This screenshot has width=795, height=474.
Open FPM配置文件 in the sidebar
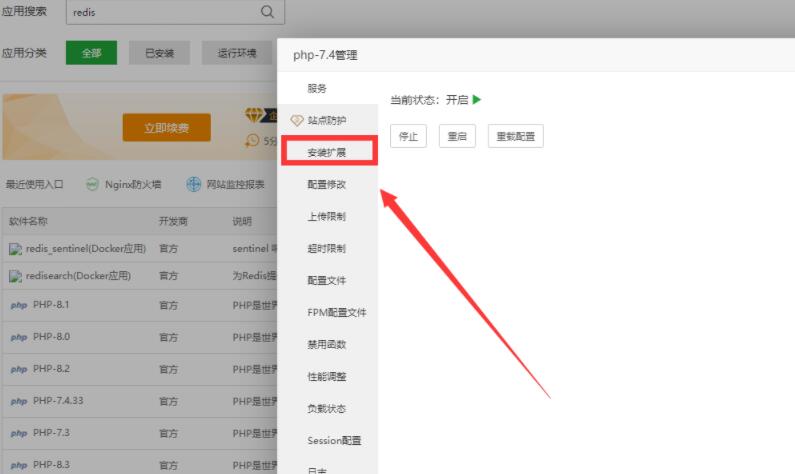336,313
